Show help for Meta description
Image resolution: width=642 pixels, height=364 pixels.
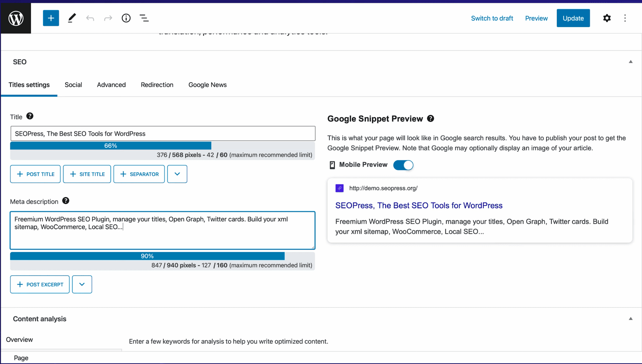tap(66, 201)
